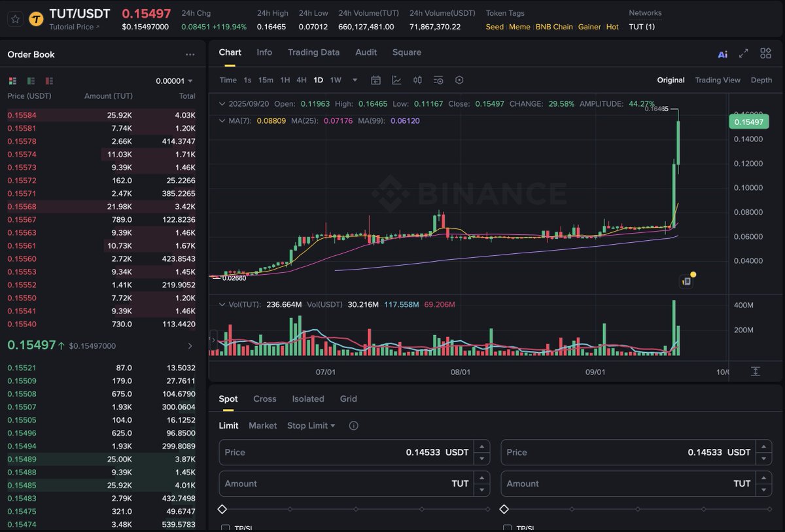Collapse the 2025/09/20 OHLC info row chevron
785x532 pixels.
(222, 104)
